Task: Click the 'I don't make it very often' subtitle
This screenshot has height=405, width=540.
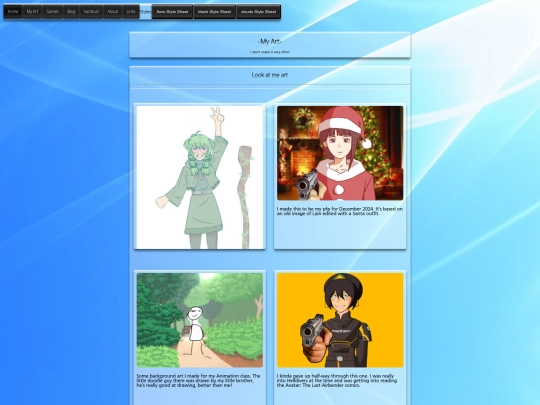Action: pyautogui.click(x=270, y=52)
